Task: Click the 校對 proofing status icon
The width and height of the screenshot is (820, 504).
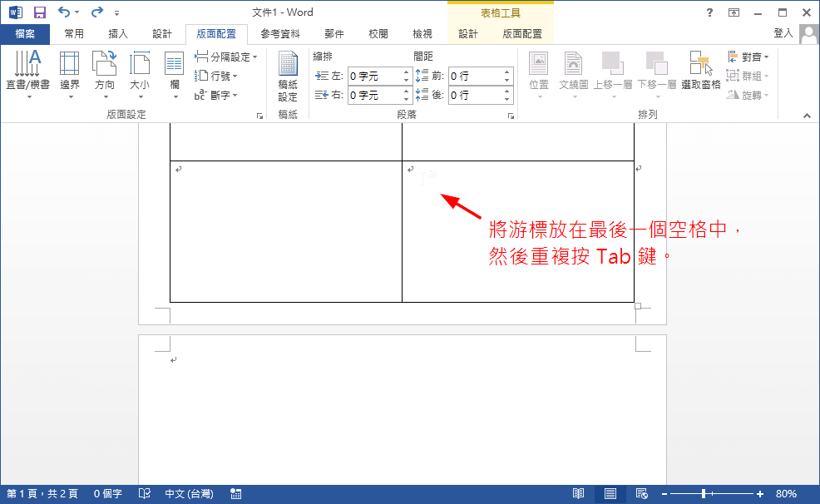Action: (x=143, y=493)
